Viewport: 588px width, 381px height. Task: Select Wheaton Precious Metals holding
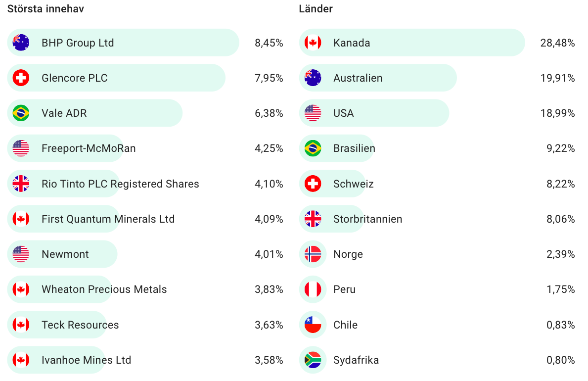104,289
